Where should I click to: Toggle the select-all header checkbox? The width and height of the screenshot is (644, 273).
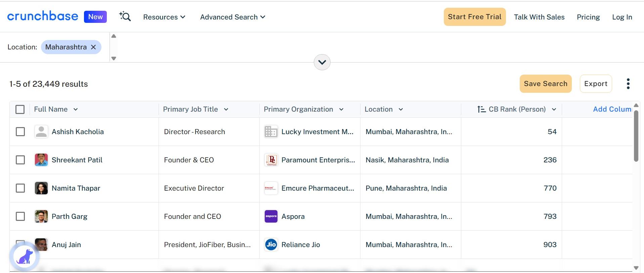[x=20, y=109]
